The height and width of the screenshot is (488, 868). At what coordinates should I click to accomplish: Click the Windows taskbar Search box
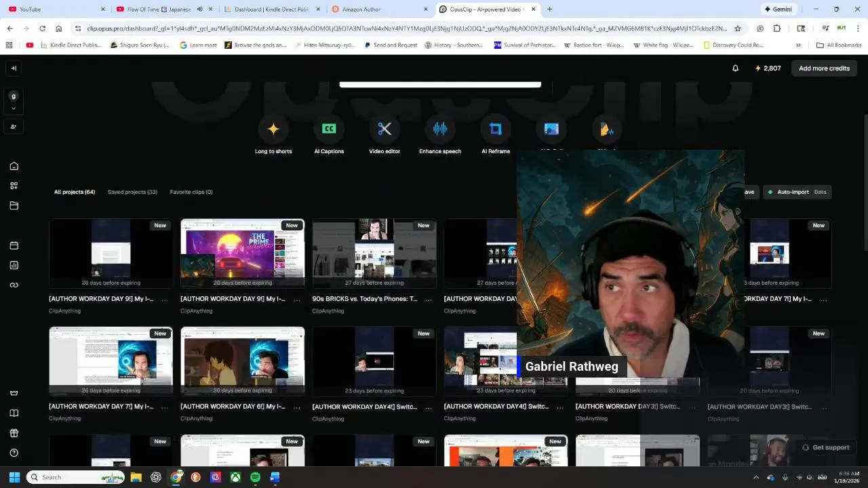click(76, 477)
